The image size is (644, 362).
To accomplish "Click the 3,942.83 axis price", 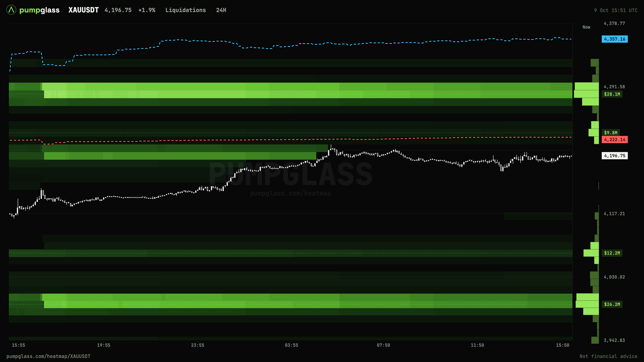I will (614, 340).
